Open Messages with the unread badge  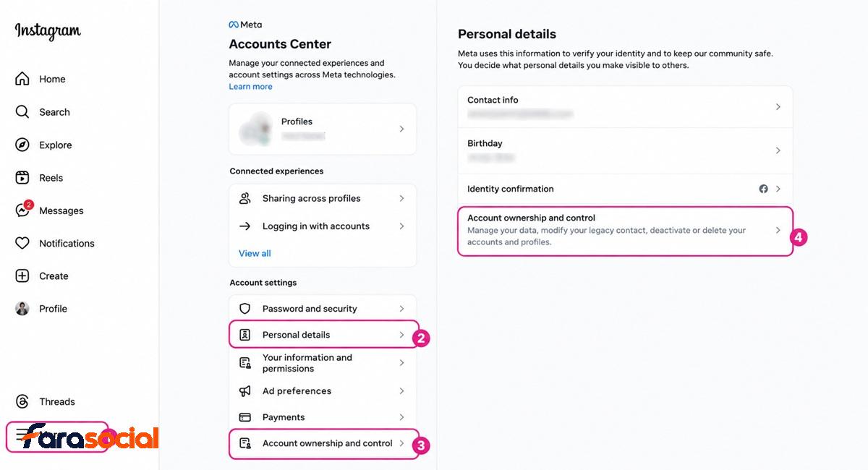point(22,210)
